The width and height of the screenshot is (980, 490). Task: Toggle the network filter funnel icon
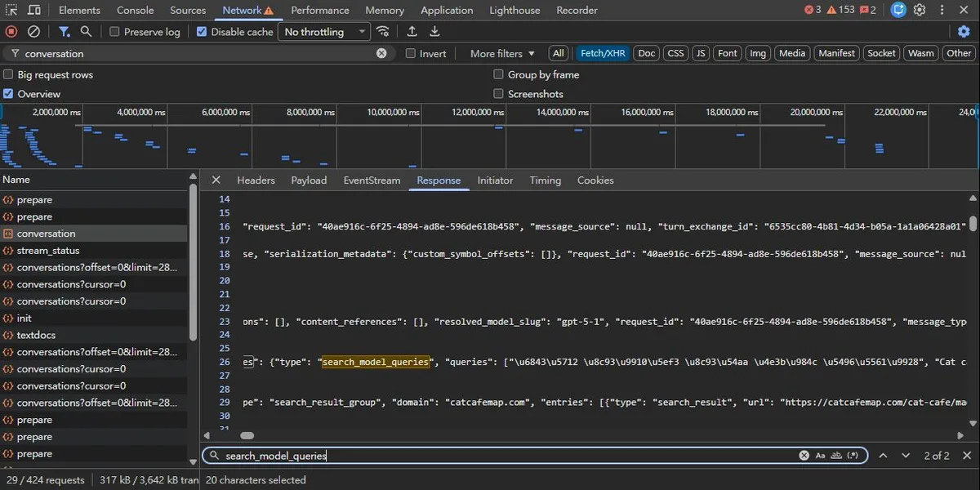pos(64,32)
